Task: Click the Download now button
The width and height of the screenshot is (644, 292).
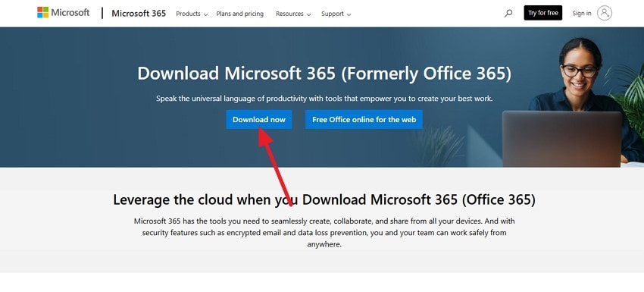Action: point(259,119)
